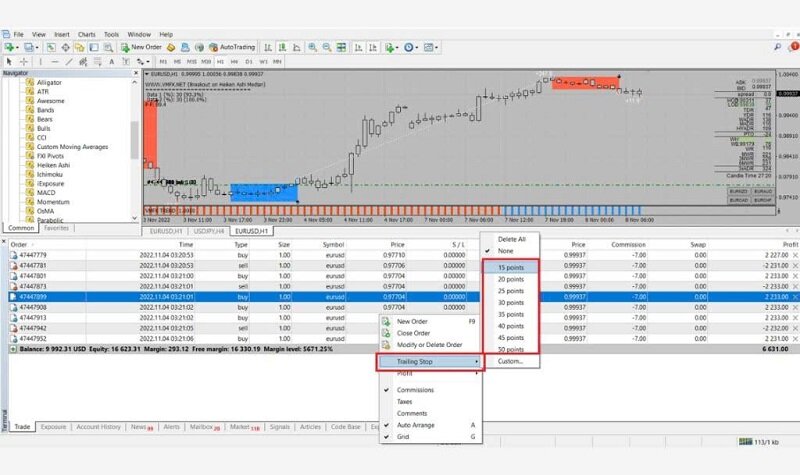
Task: Toggle the Navigator panel toolbar icon
Action: click(x=80, y=47)
